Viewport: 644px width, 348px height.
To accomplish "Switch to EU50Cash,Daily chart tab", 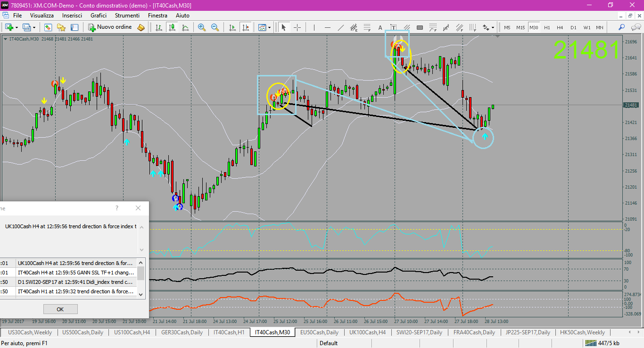I will click(319, 332).
